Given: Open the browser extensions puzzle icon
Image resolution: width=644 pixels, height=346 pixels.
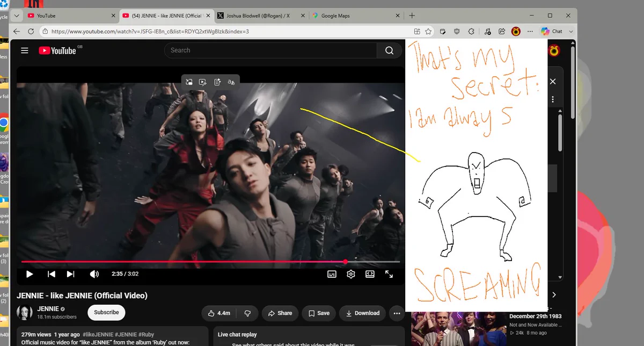Looking at the screenshot, I should (471, 31).
